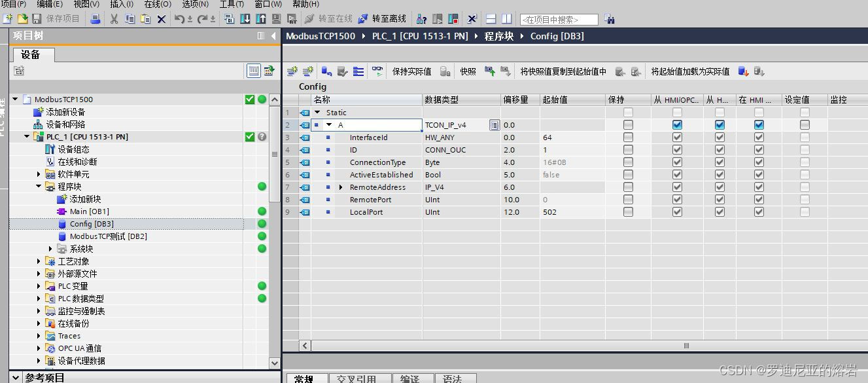Click the Compile icon in main toolbar

tap(229, 19)
